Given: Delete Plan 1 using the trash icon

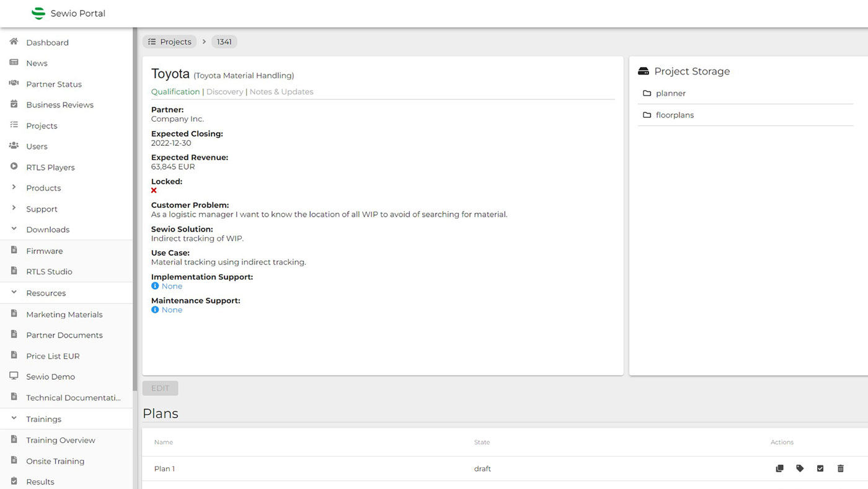Looking at the screenshot, I should [840, 469].
